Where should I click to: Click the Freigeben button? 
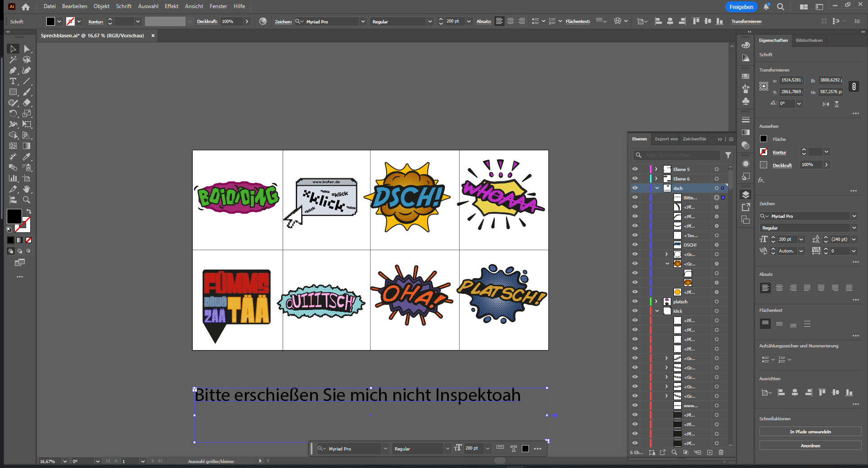click(741, 7)
